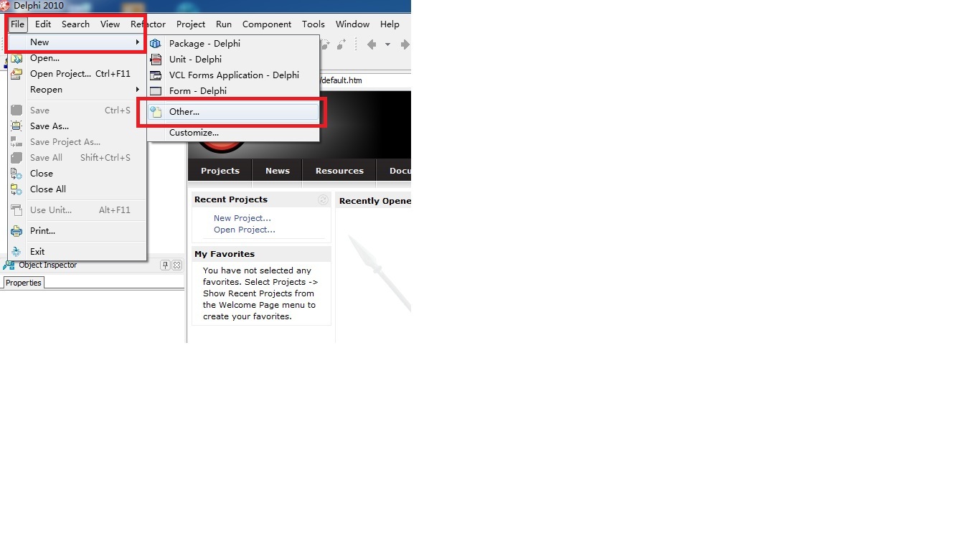Click the Unit - Delphi document icon
Image resolution: width=980 pixels, height=551 pixels.
(x=156, y=60)
